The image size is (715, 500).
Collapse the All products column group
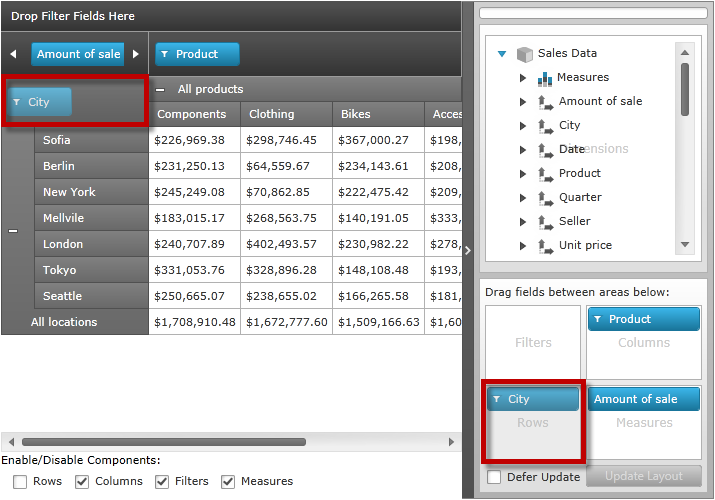click(x=161, y=89)
